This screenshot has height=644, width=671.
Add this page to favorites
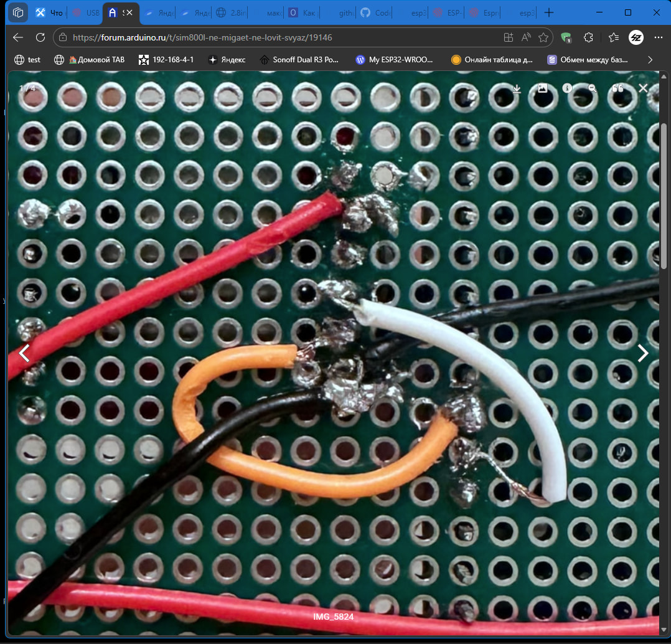point(543,37)
